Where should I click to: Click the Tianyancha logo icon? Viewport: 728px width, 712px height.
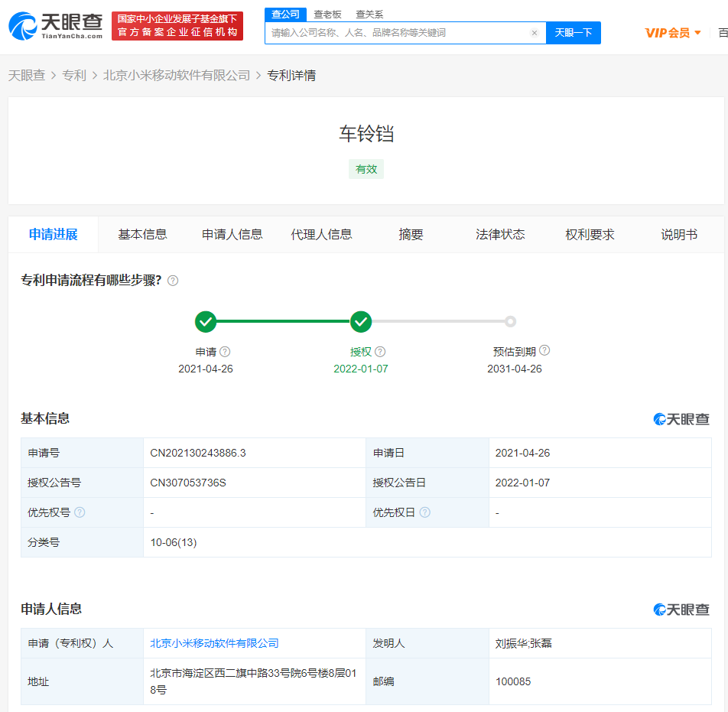23,24
